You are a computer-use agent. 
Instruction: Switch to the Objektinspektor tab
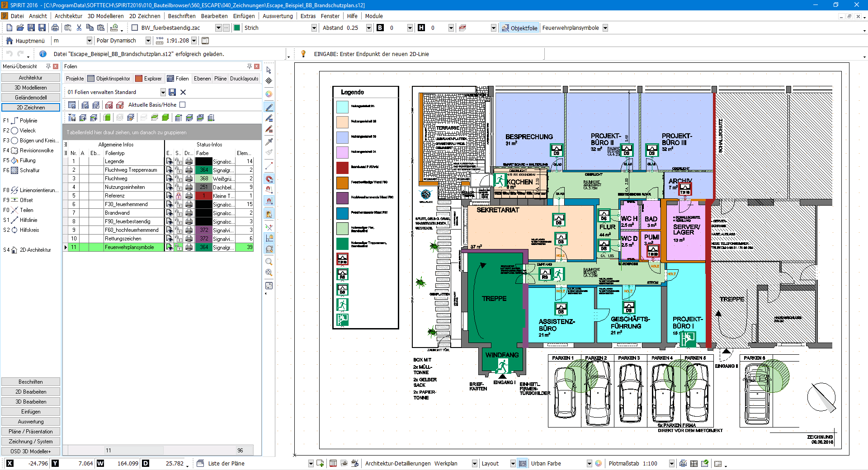tap(109, 79)
